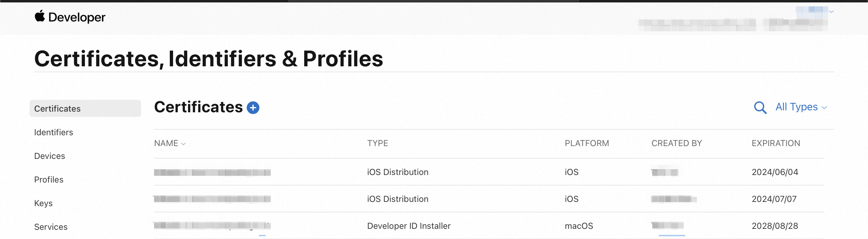Click the Certificates, Identifiers & Profiles page title
The image size is (868, 239).
(x=208, y=59)
